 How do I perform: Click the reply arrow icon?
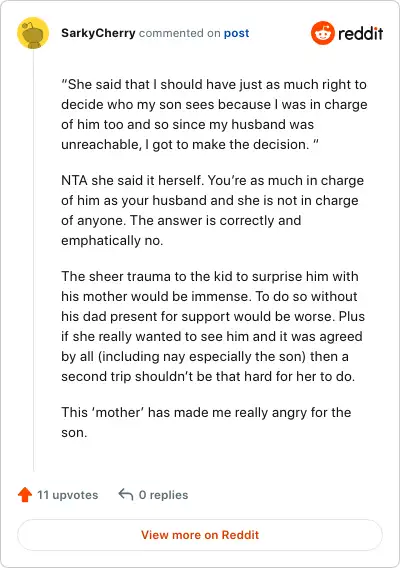tap(126, 494)
